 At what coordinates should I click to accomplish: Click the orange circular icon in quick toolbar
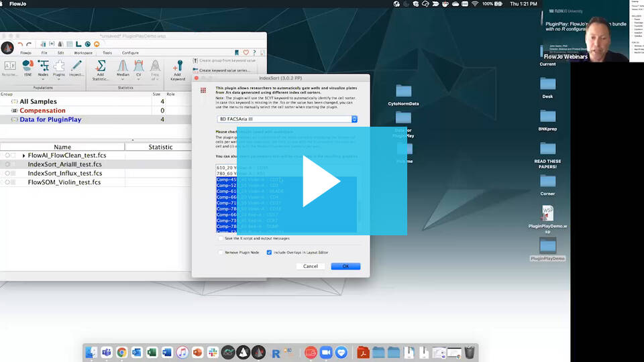click(97, 44)
